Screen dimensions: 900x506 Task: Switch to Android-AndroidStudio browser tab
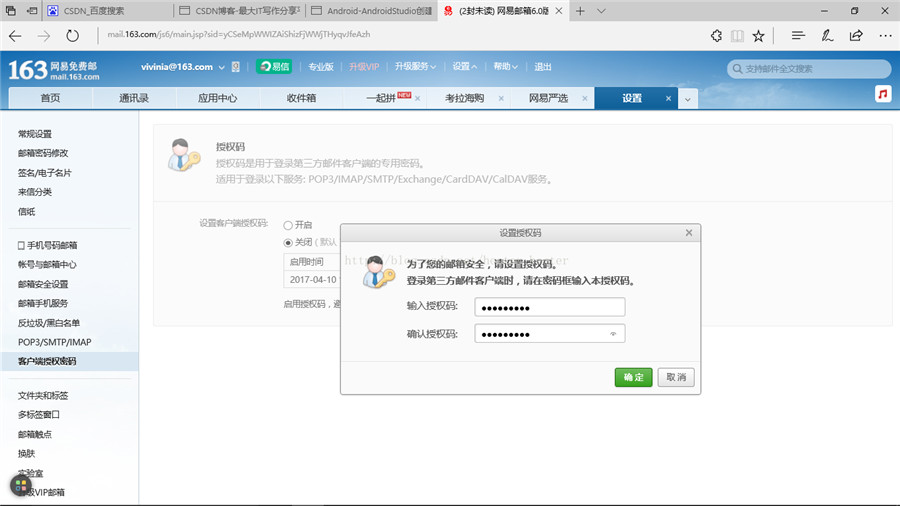point(371,11)
